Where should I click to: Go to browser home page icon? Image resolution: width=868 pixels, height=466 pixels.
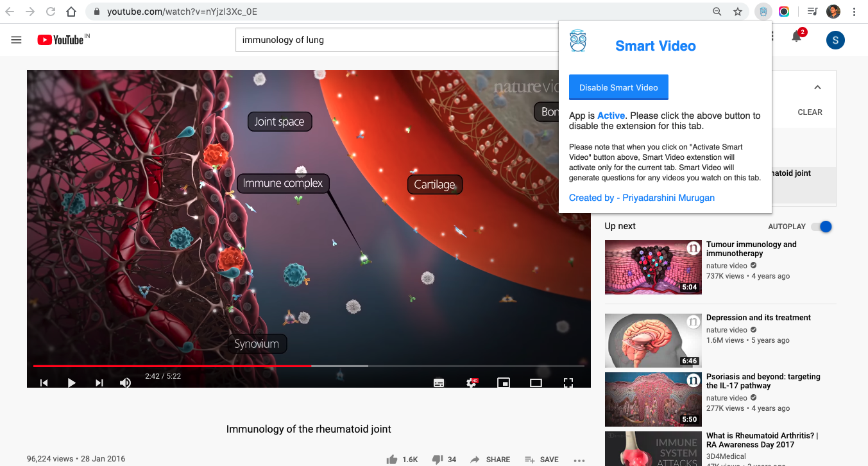pos(72,12)
